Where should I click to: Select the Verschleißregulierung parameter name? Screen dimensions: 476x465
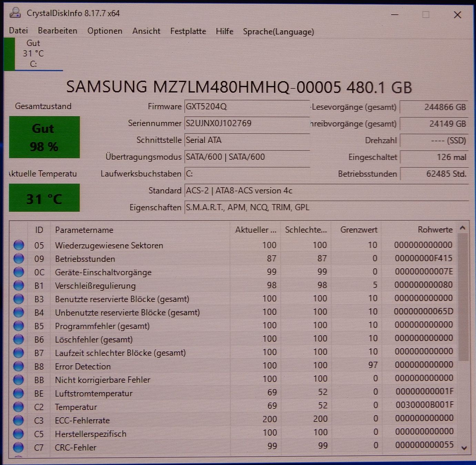pyautogui.click(x=95, y=286)
